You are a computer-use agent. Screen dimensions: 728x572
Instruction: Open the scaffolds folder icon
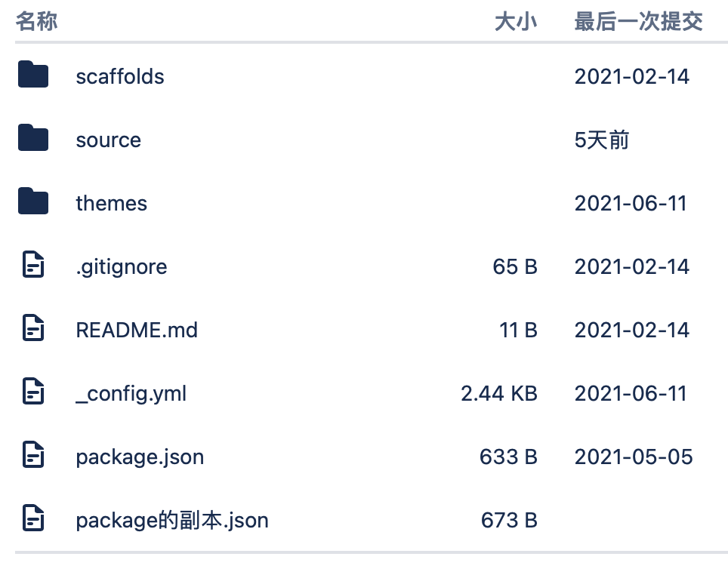[x=33, y=74]
